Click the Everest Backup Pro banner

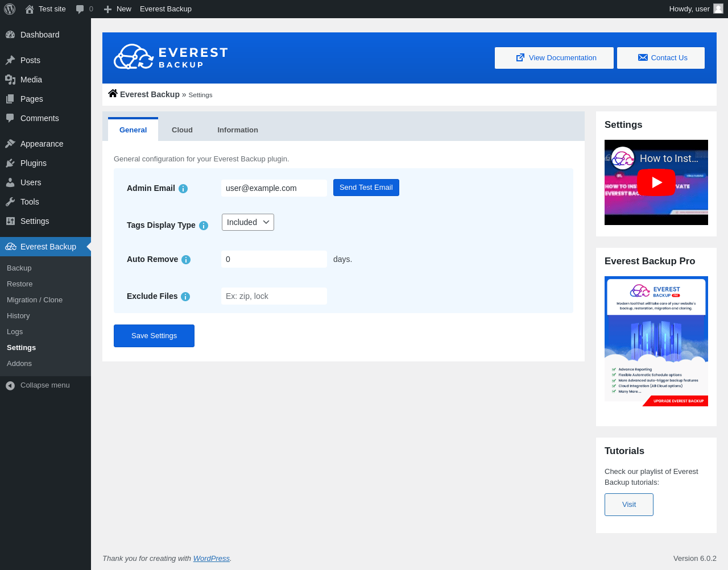(656, 342)
